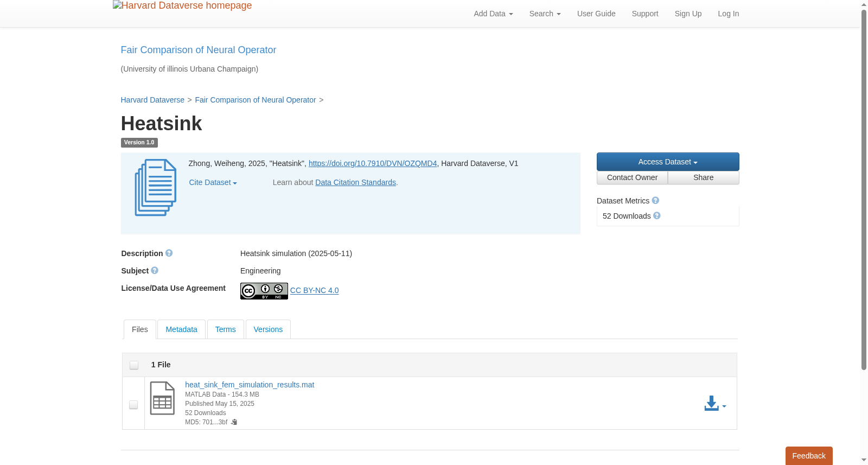The height and width of the screenshot is (465, 868).
Task: Click the Version 1.0 label
Action: pyautogui.click(x=139, y=143)
